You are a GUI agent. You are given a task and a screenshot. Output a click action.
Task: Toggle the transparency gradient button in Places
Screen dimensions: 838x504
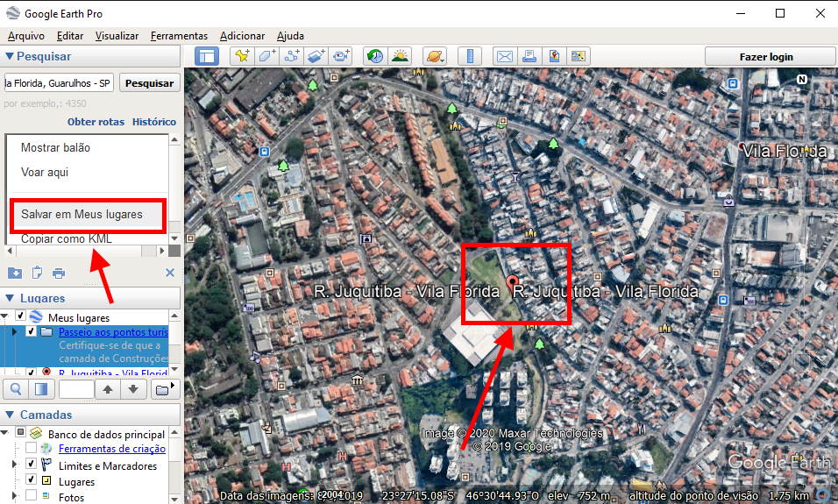(x=41, y=389)
